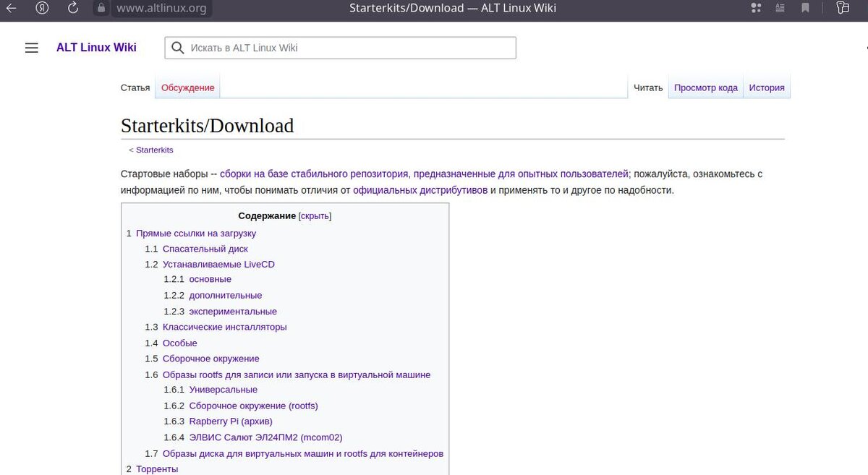Follow the Starterkits parent page link
This screenshot has height=475, width=868.
[x=155, y=150]
